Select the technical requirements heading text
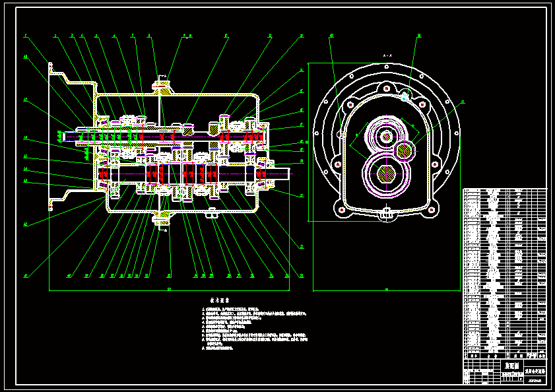This screenshot has height=392, width=555. (x=220, y=300)
